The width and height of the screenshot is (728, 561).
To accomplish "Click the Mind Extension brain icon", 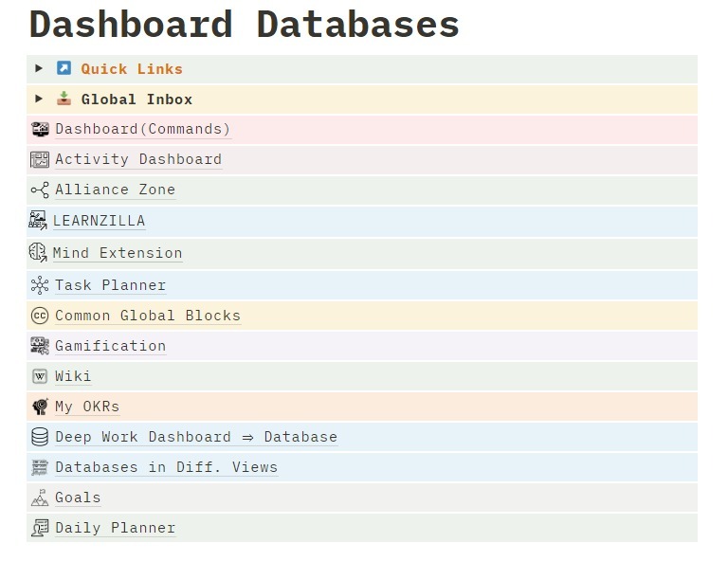I will (x=38, y=252).
